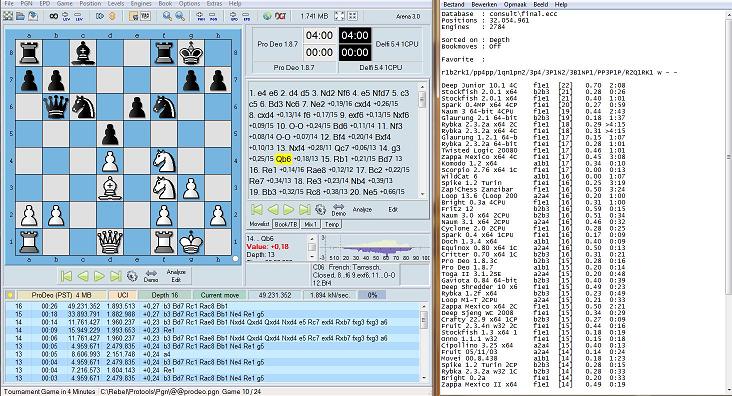
Task: Click the engine output scrollbar down arrow
Action: 423,377
